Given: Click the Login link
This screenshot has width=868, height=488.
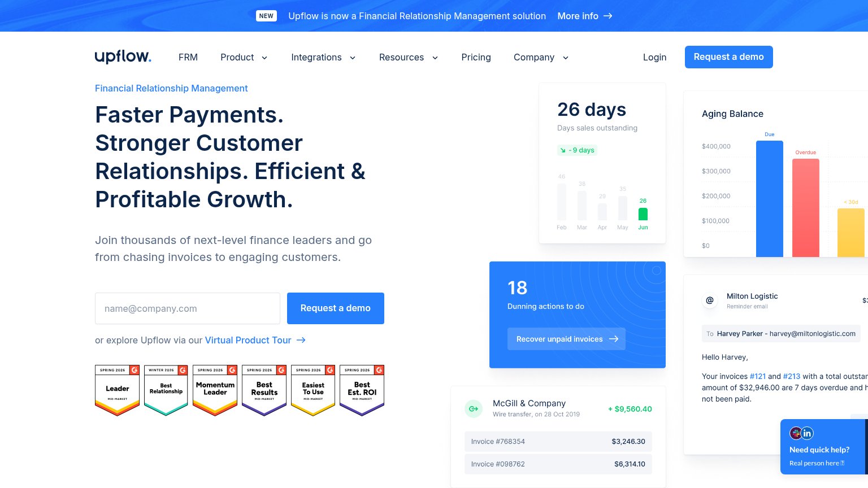Looking at the screenshot, I should point(654,57).
